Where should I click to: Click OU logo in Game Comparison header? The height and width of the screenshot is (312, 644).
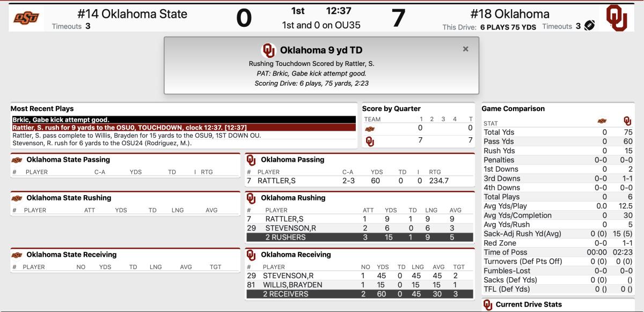coord(627,122)
